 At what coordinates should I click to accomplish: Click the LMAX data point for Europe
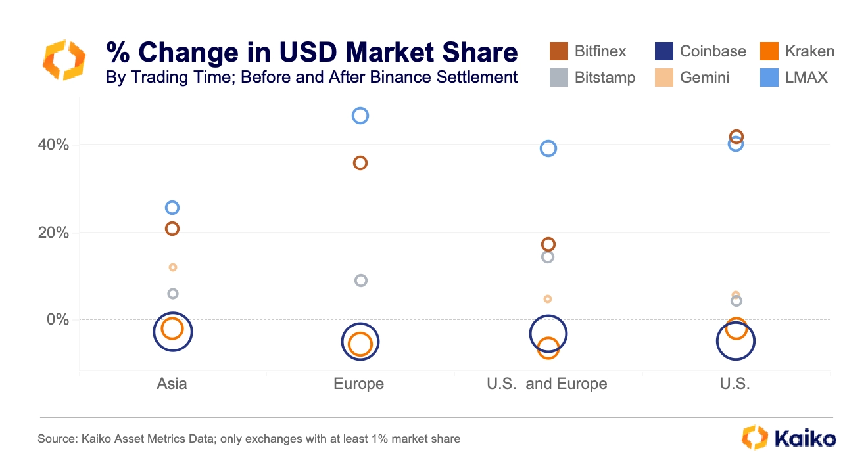point(360,116)
